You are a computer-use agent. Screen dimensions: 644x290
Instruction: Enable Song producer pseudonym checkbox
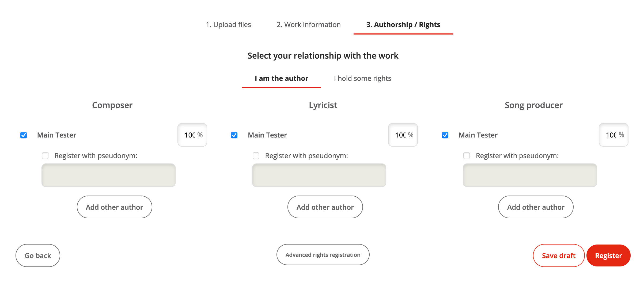(x=467, y=156)
